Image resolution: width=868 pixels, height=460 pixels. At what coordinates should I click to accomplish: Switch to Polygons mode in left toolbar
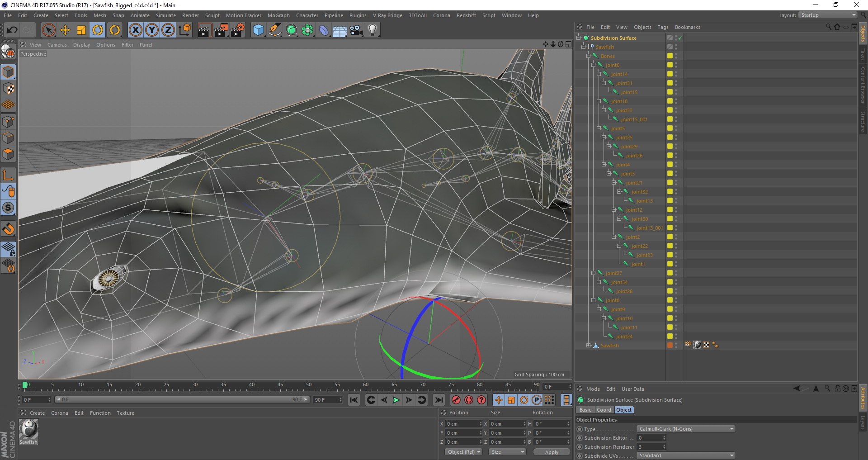pos(8,155)
